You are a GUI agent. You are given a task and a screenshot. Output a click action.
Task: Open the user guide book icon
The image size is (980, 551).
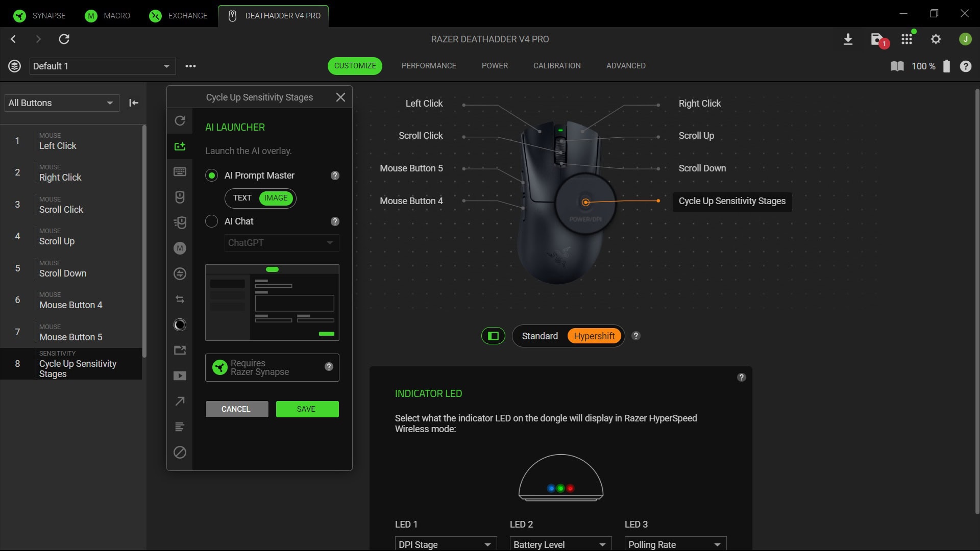[x=897, y=66]
